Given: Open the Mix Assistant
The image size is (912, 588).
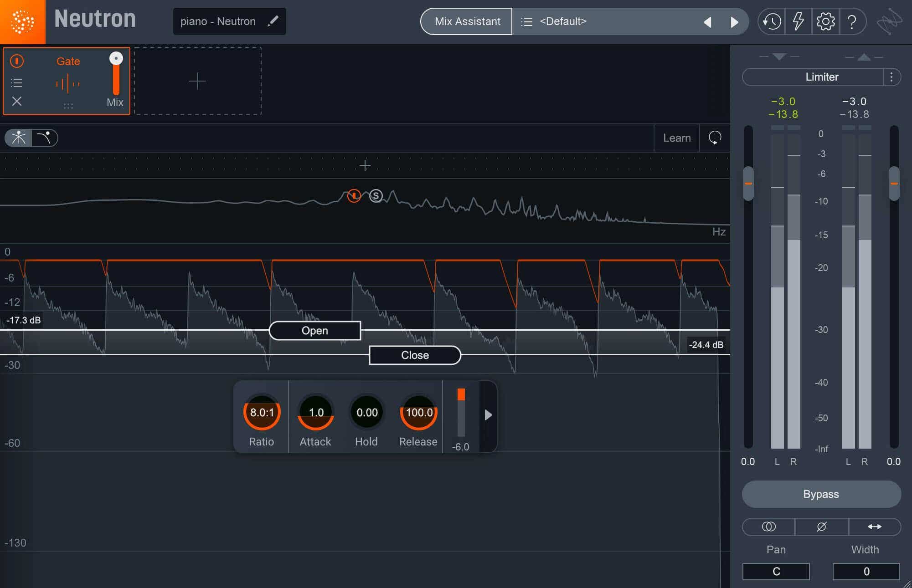Looking at the screenshot, I should (467, 21).
